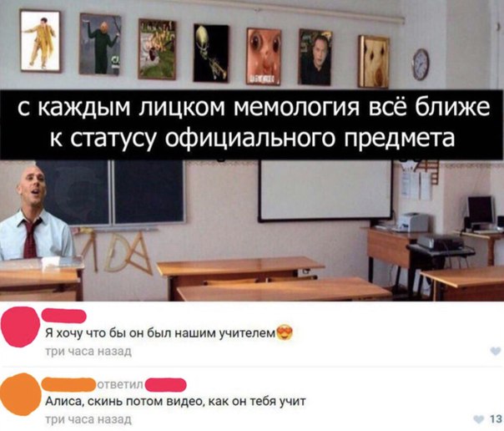
Task: Open the pink redacted name after ответил
Action: (166, 385)
